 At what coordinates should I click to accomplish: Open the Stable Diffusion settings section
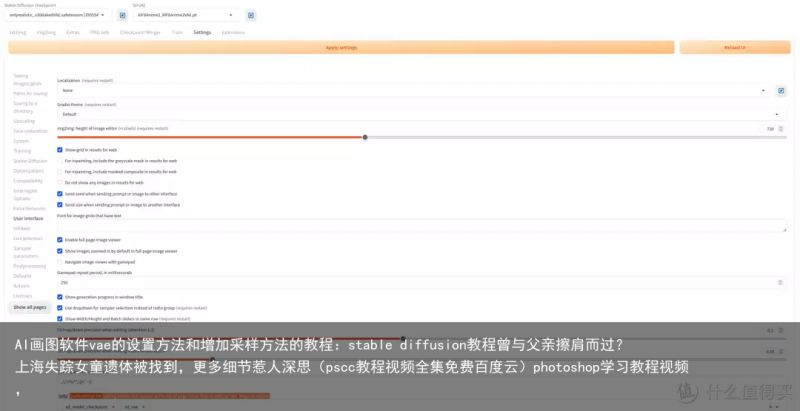point(30,161)
